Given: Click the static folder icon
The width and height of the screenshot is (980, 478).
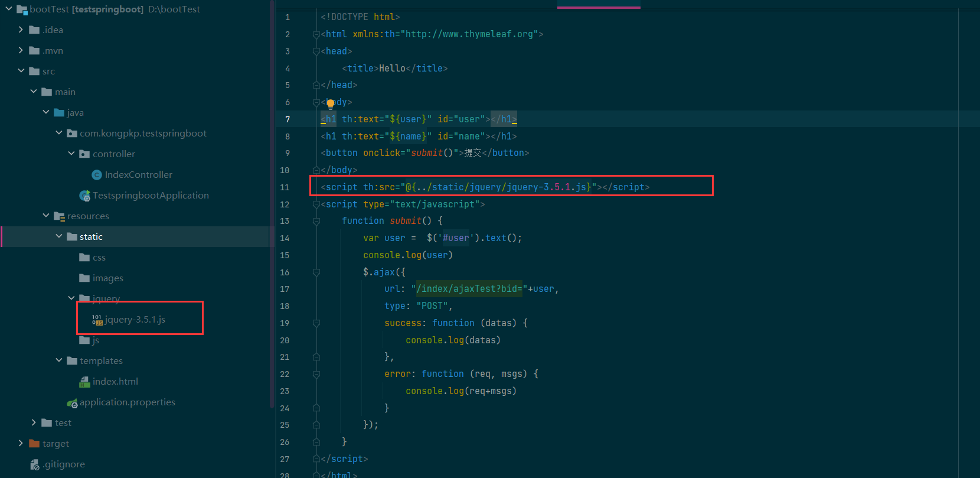Looking at the screenshot, I should tap(72, 237).
